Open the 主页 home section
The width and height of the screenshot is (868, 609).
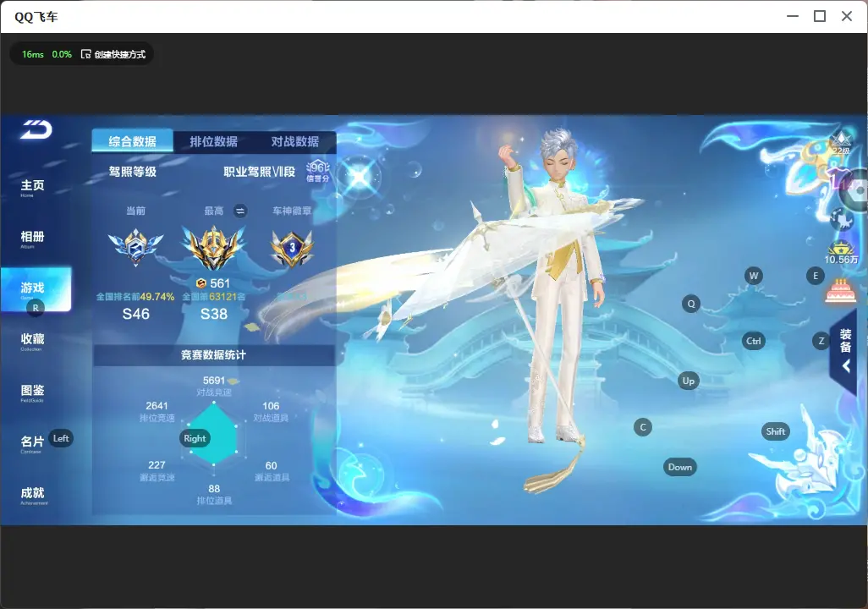[32, 187]
